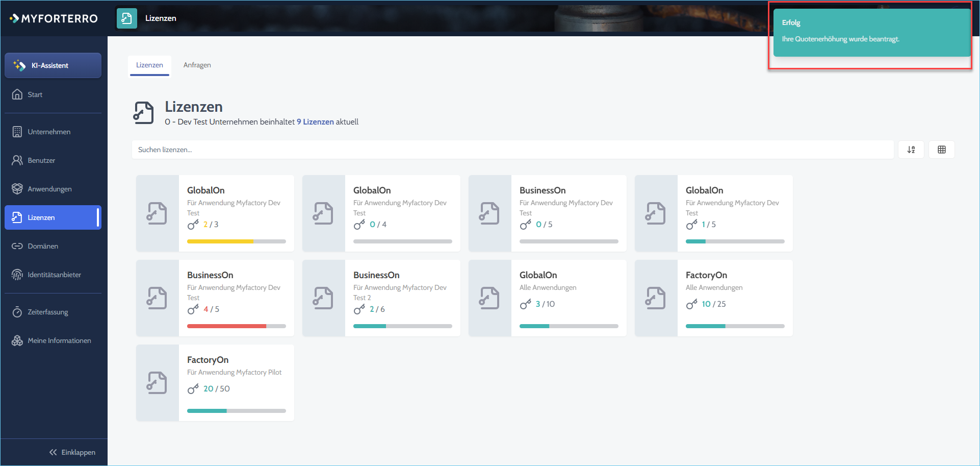Click the Suchen lizenzen search field

click(x=512, y=150)
